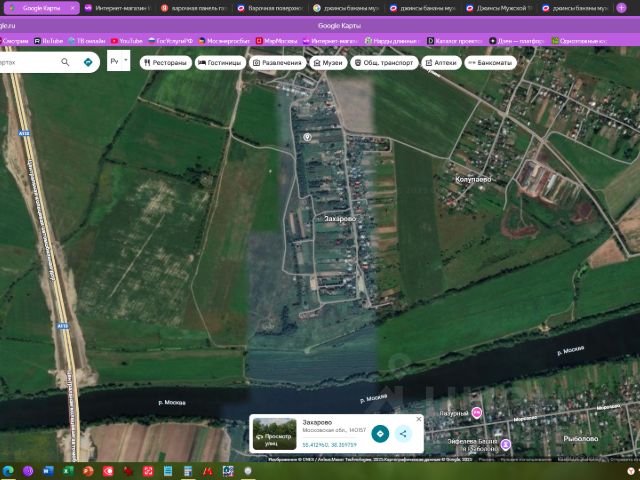Click the coordinates link in Захарово card
Image resolution: width=640 pixels, height=480 pixels.
coord(329,443)
